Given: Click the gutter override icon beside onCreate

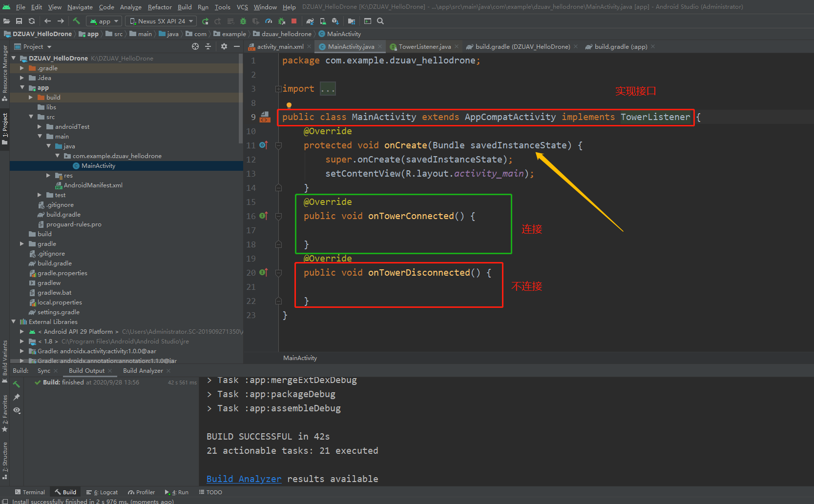Looking at the screenshot, I should (263, 145).
